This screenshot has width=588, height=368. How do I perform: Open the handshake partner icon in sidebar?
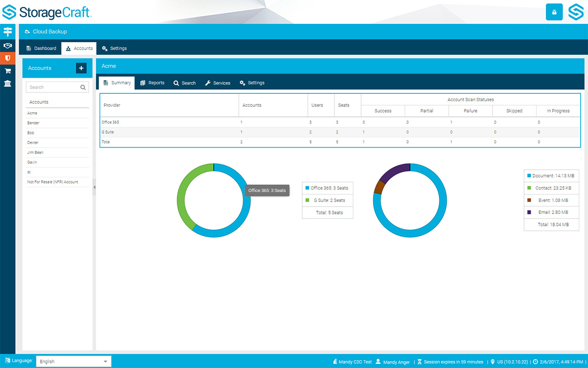click(7, 46)
